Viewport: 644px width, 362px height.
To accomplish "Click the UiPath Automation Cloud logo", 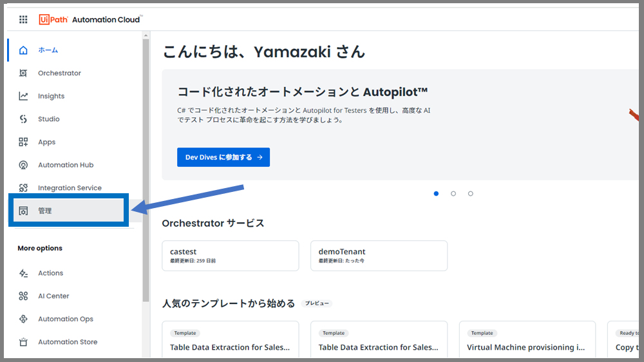I will 90,19.
